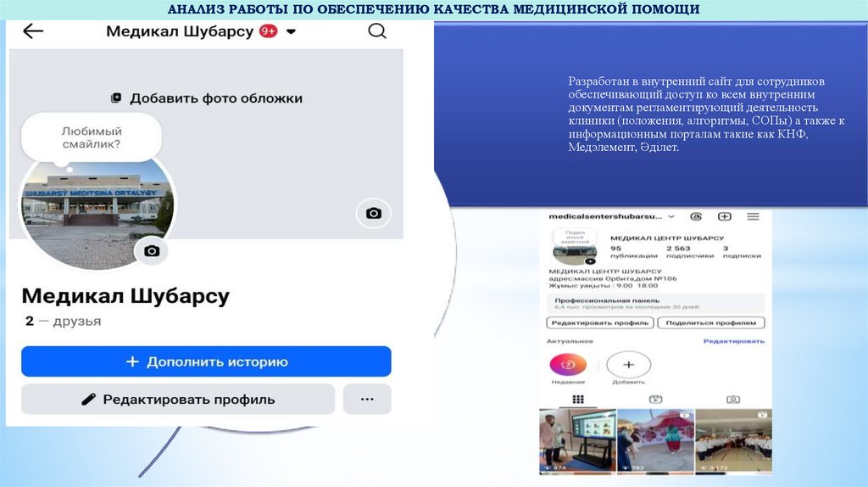Open search magnifier in Facebook profile
This screenshot has height=487, width=868.
tap(377, 31)
